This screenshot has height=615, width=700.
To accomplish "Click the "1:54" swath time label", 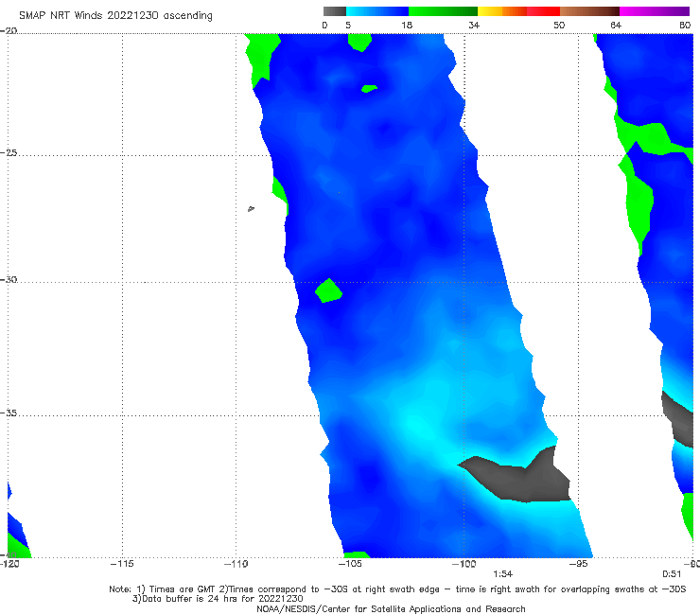I will (x=502, y=574).
